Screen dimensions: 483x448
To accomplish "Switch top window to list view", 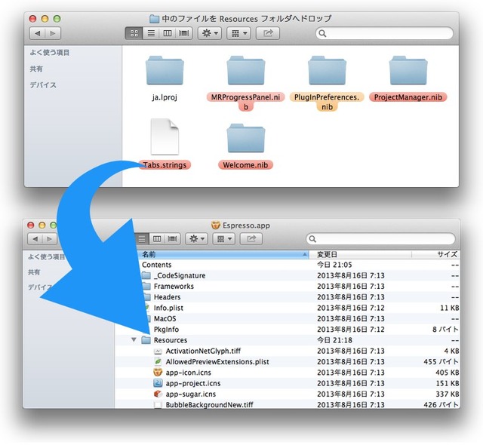I will pos(151,33).
